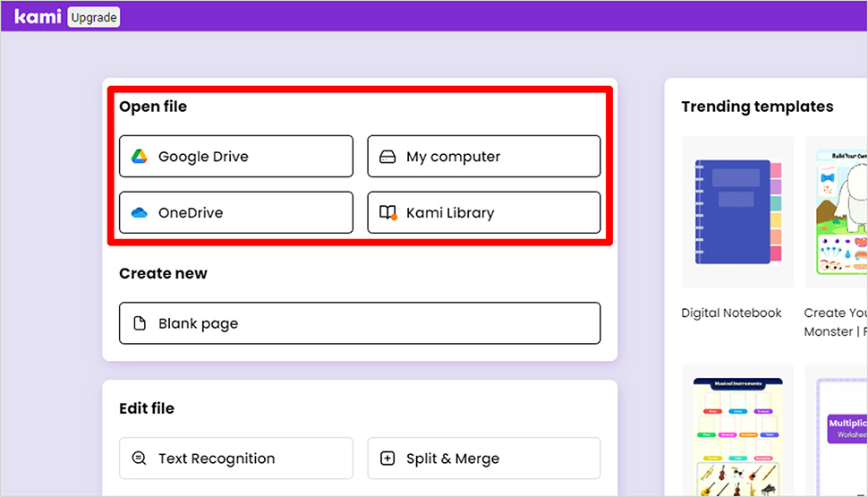Start Text Recognition

(x=236, y=458)
